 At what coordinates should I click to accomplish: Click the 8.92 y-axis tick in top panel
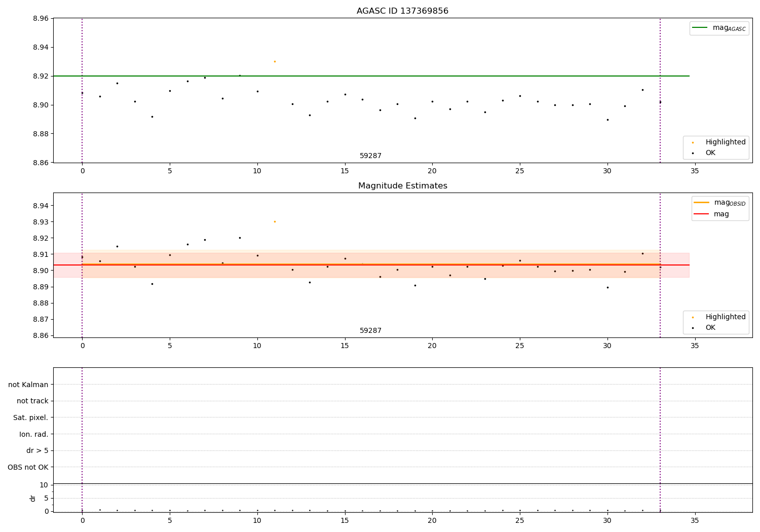[x=41, y=77]
